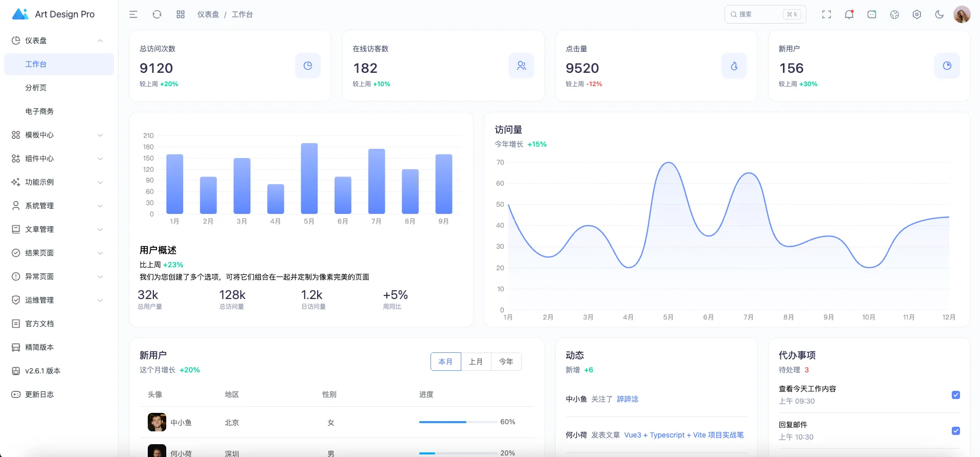980x457 pixels.
Task: Click the 在线访客数 card users icon
Action: coord(521,66)
